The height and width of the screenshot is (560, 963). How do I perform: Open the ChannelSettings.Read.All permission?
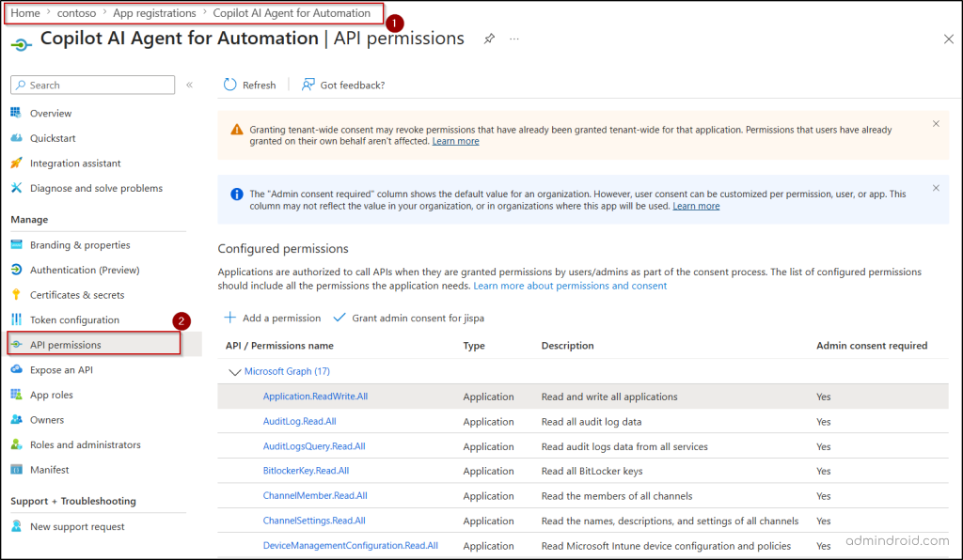tap(314, 521)
